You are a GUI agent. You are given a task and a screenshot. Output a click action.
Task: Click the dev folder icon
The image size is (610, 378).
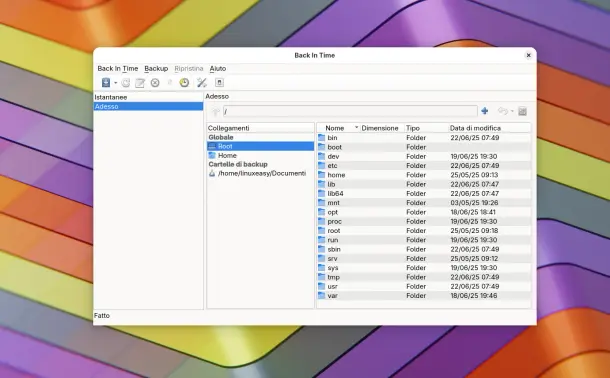click(x=321, y=156)
